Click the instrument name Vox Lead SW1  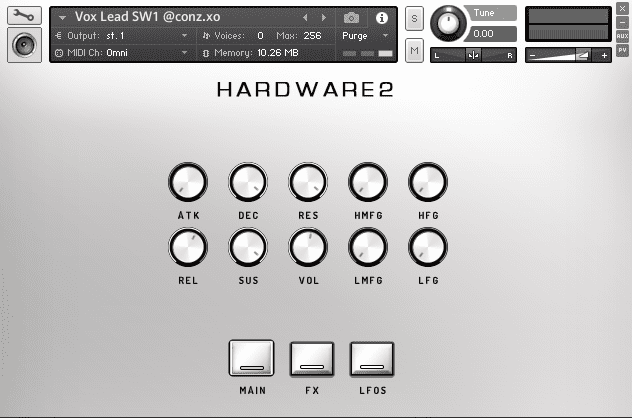pos(148,17)
